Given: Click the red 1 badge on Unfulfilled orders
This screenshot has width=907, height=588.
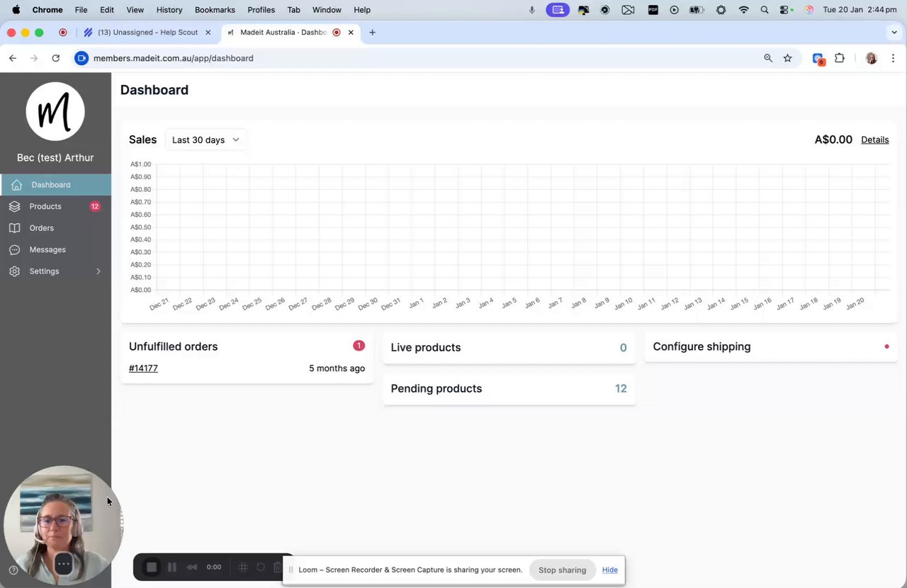Looking at the screenshot, I should click(359, 346).
